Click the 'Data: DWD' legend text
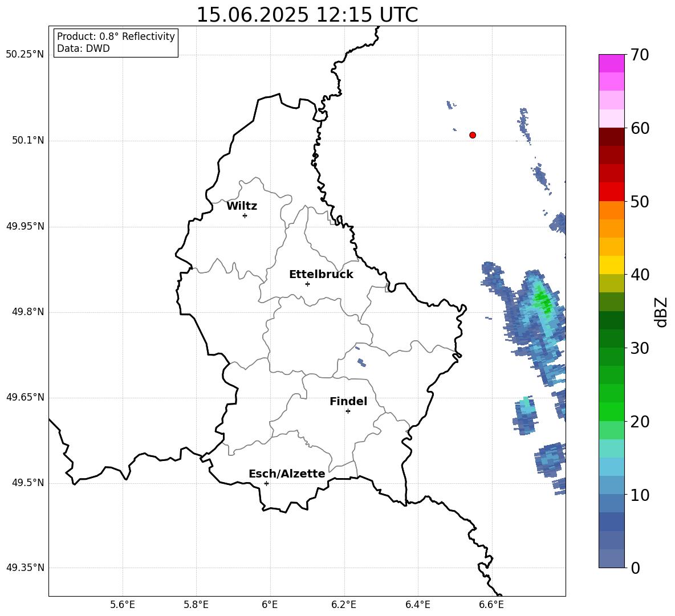This screenshot has width=675, height=616. coord(83,48)
